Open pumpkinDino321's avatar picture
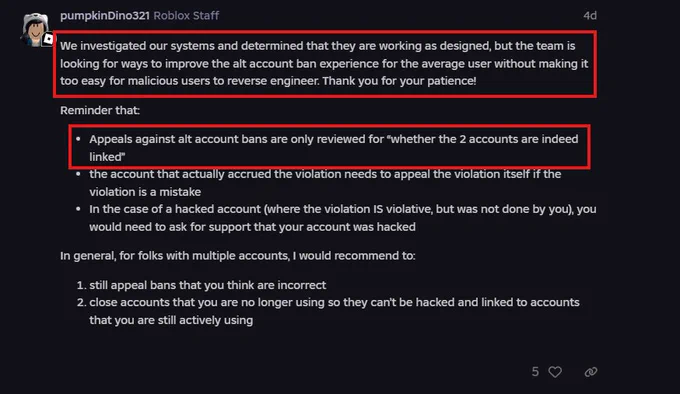This screenshot has width=680, height=394. pyautogui.click(x=35, y=29)
